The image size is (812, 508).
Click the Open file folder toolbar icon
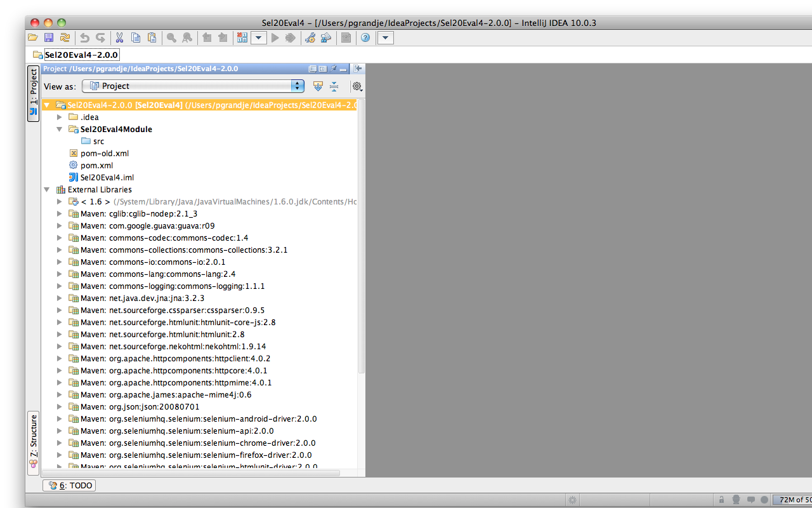point(32,38)
